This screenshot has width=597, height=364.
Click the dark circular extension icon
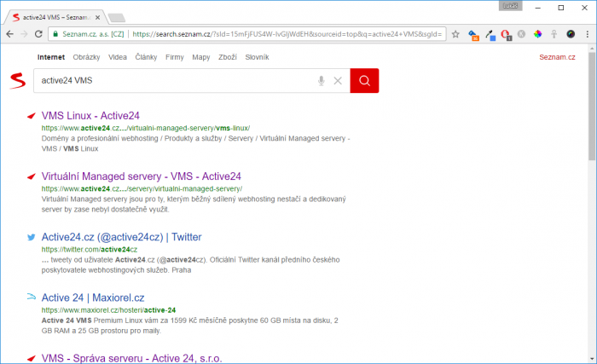tap(571, 34)
